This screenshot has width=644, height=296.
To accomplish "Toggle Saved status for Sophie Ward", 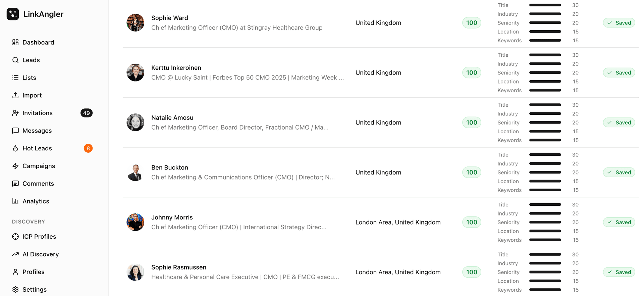I will [x=619, y=23].
